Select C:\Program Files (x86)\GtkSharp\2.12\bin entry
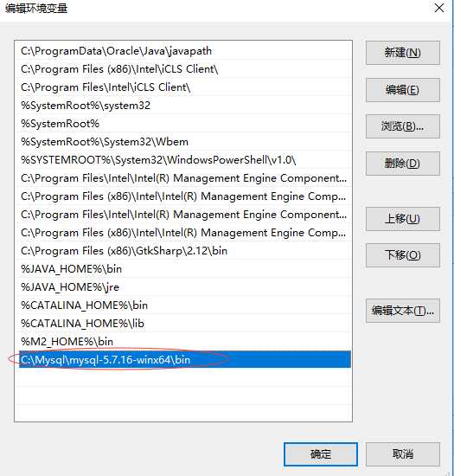This screenshot has height=476, width=454. 185,251
